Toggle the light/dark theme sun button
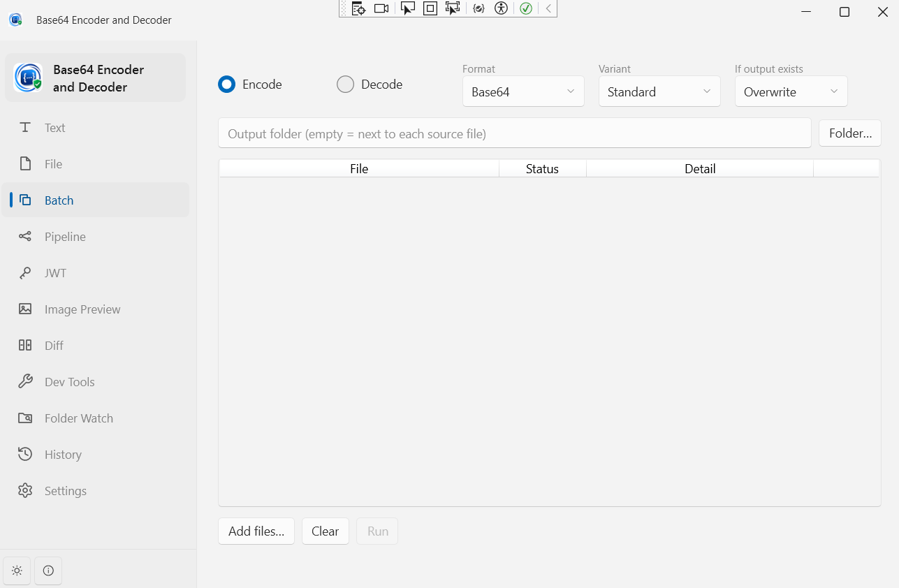The width and height of the screenshot is (899, 588). 17,571
